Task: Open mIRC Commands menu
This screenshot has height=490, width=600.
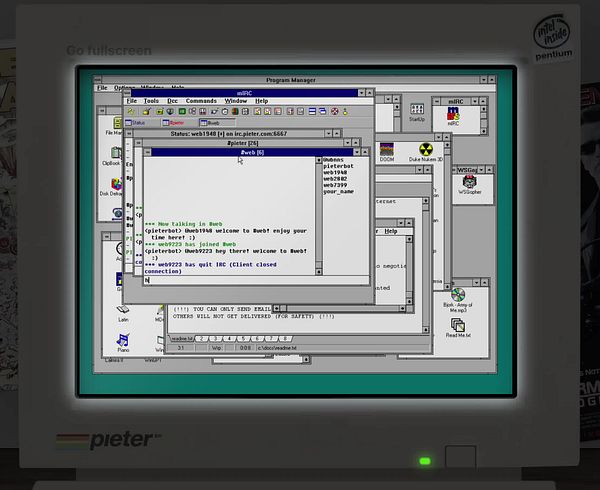Action: click(x=201, y=101)
